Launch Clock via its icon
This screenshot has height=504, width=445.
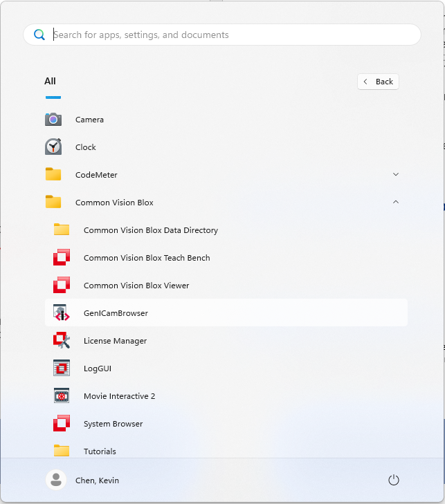tap(53, 147)
